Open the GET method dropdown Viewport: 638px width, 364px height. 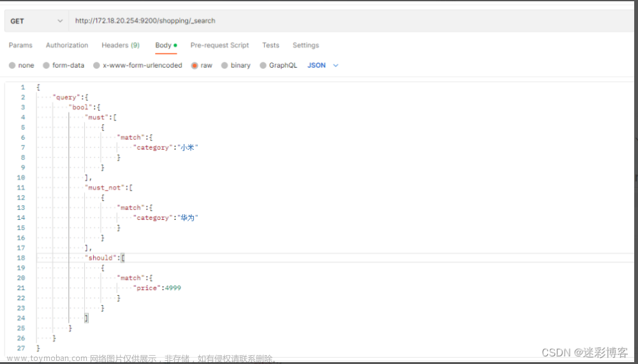point(36,21)
